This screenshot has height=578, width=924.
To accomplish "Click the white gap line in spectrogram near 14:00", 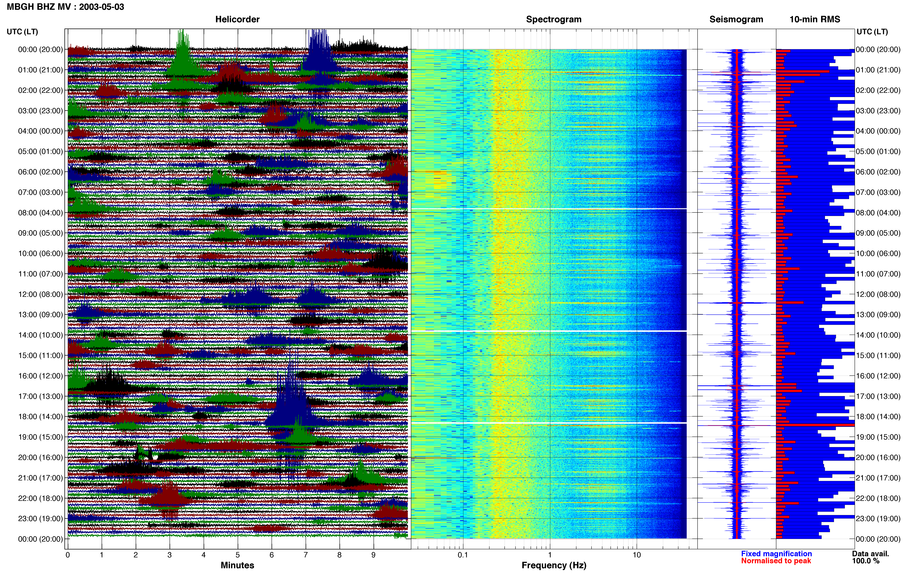I will 549,331.
